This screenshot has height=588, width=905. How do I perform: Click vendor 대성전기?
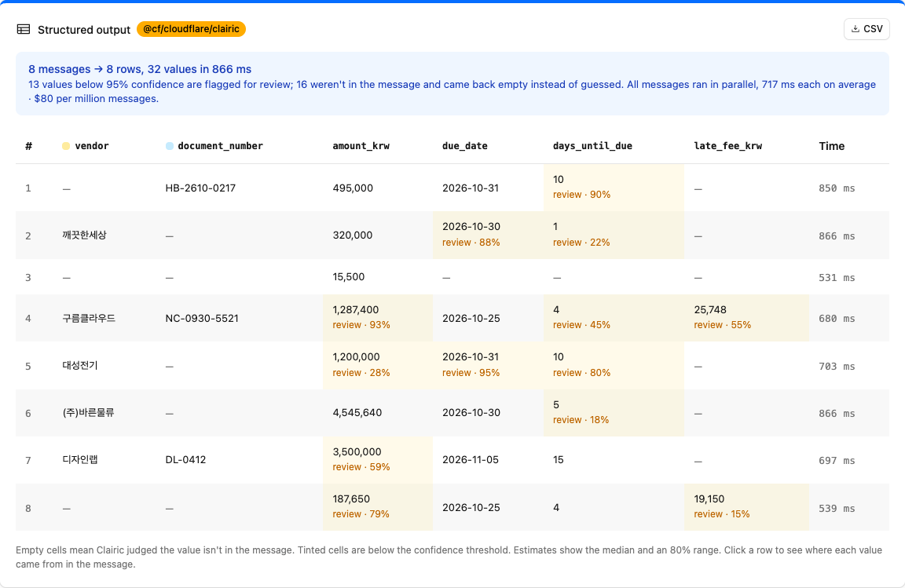coord(80,366)
